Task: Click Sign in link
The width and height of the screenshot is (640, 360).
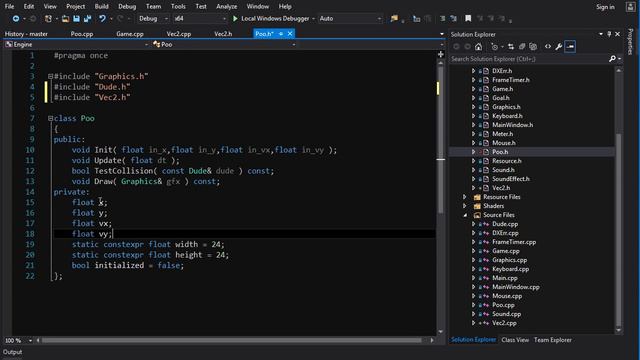Action: click(605, 7)
